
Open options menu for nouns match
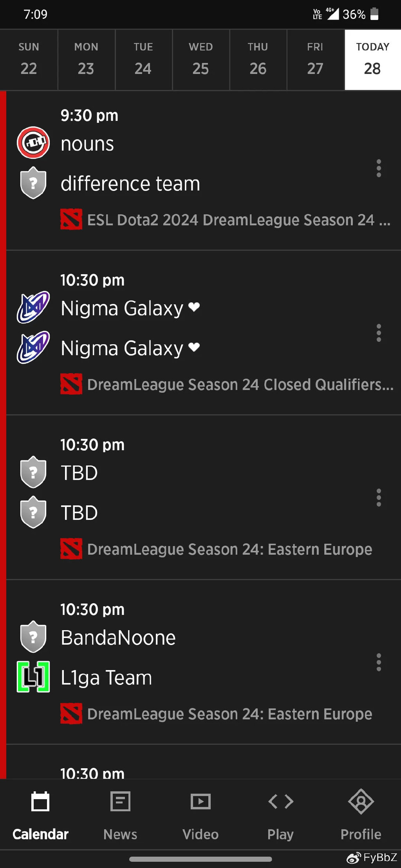(378, 168)
